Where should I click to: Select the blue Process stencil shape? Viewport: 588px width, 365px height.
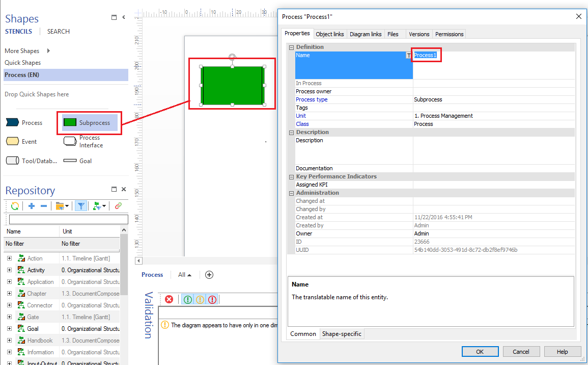(12, 122)
